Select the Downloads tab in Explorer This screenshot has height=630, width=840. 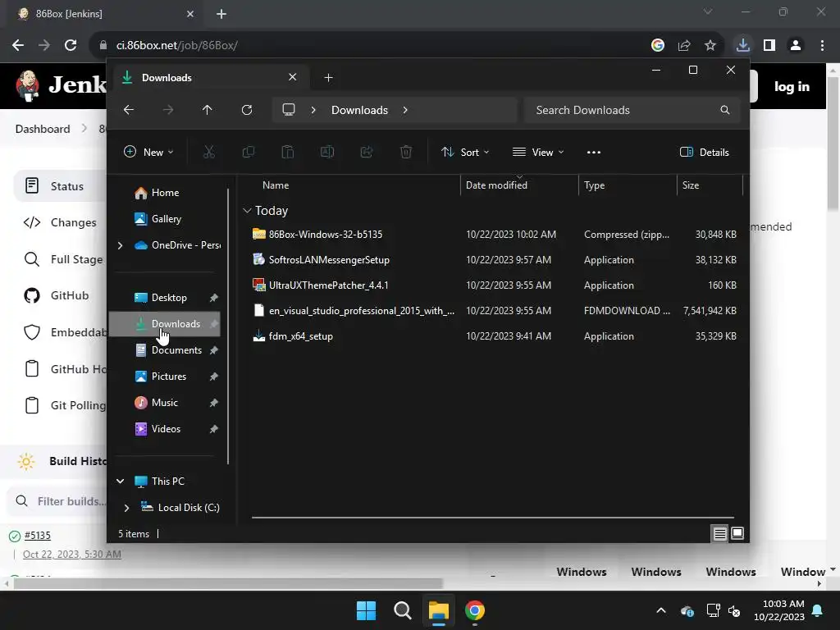point(210,78)
